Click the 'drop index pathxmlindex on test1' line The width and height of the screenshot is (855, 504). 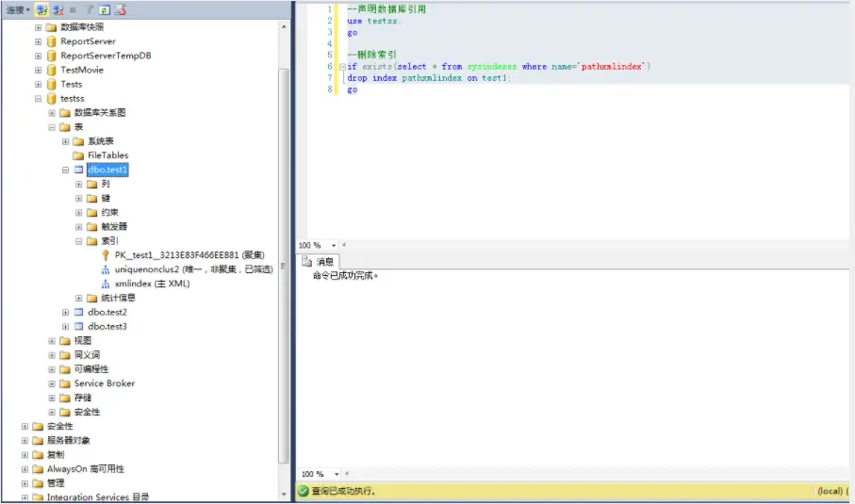429,78
